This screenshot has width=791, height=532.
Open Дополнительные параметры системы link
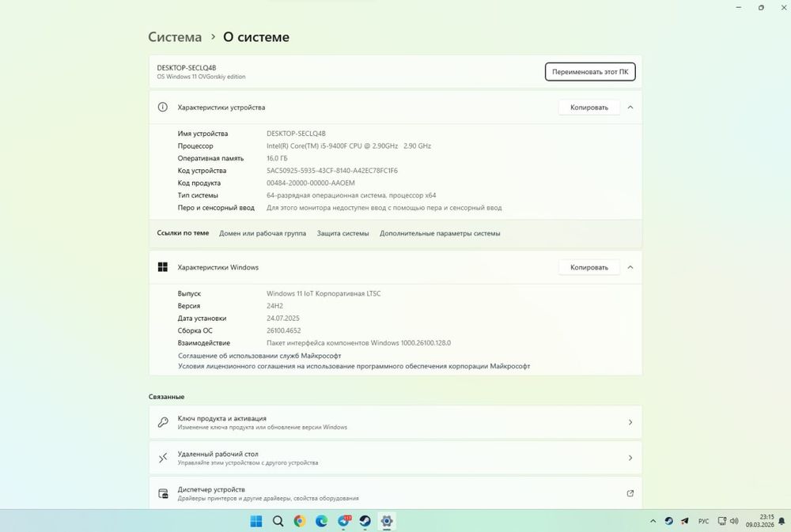coord(440,233)
